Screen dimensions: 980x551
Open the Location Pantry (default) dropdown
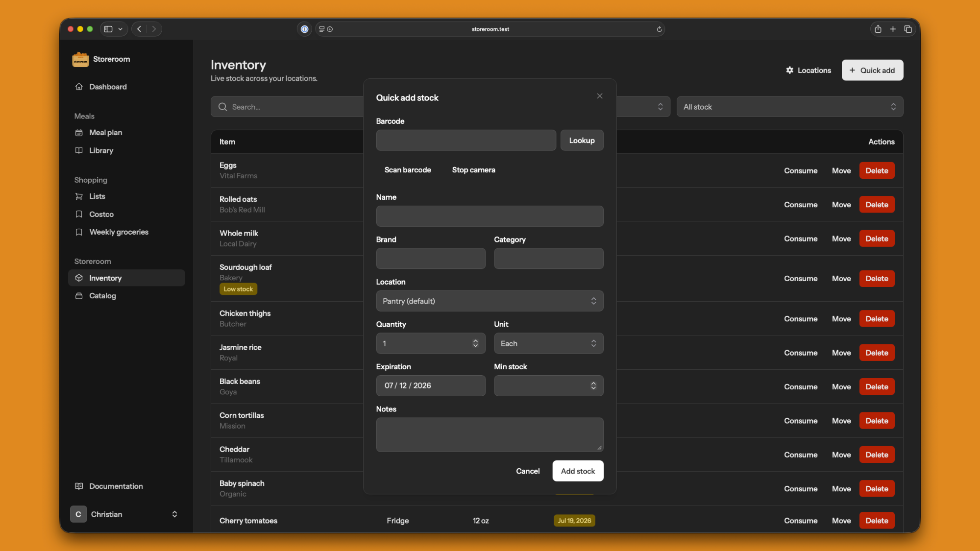pos(490,301)
